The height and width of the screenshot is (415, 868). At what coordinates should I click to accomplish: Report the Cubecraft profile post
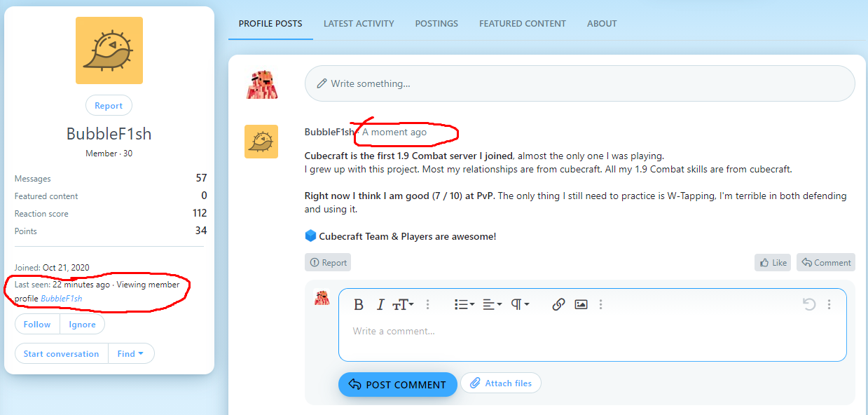click(328, 263)
